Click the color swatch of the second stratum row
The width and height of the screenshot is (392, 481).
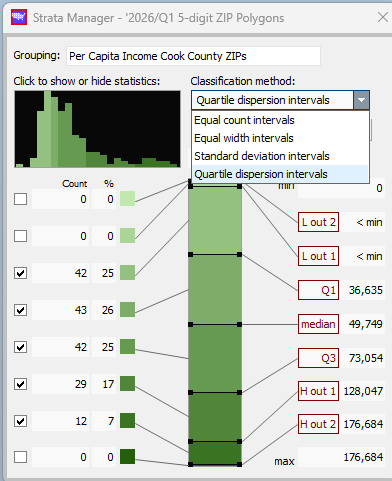(127, 236)
